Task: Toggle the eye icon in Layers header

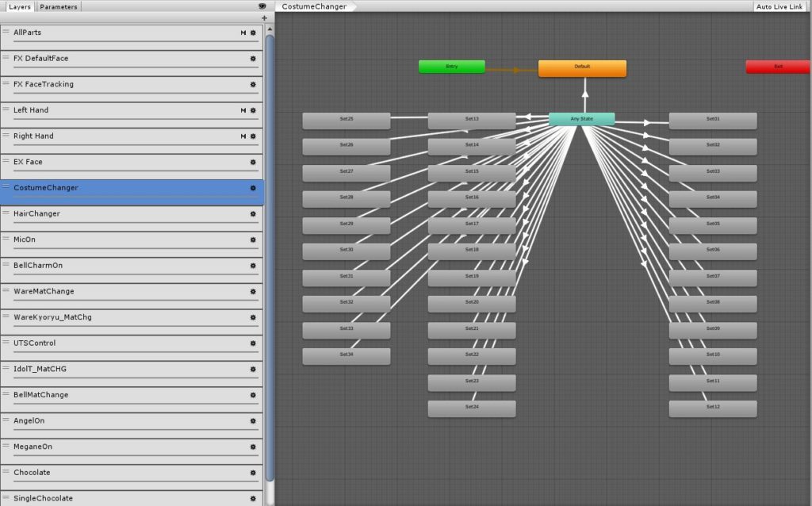Action: click(x=262, y=6)
